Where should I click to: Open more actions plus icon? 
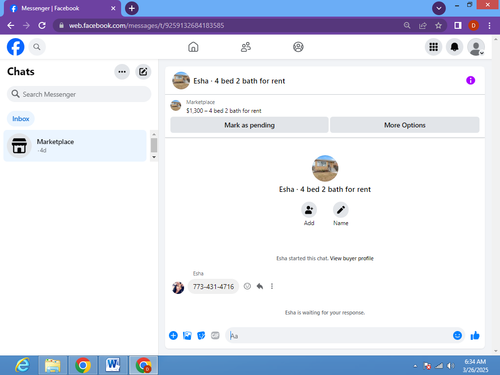pyautogui.click(x=173, y=335)
